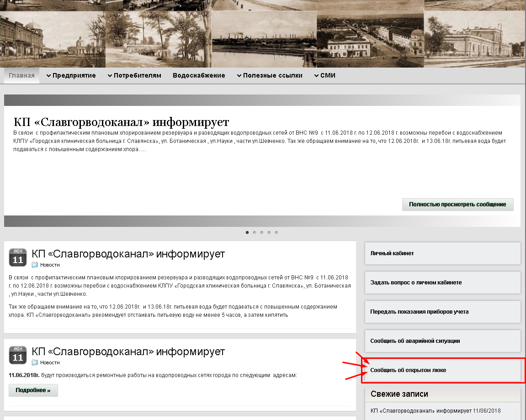Click the second post's calendar date icon
526x420 pixels.
coord(18,355)
